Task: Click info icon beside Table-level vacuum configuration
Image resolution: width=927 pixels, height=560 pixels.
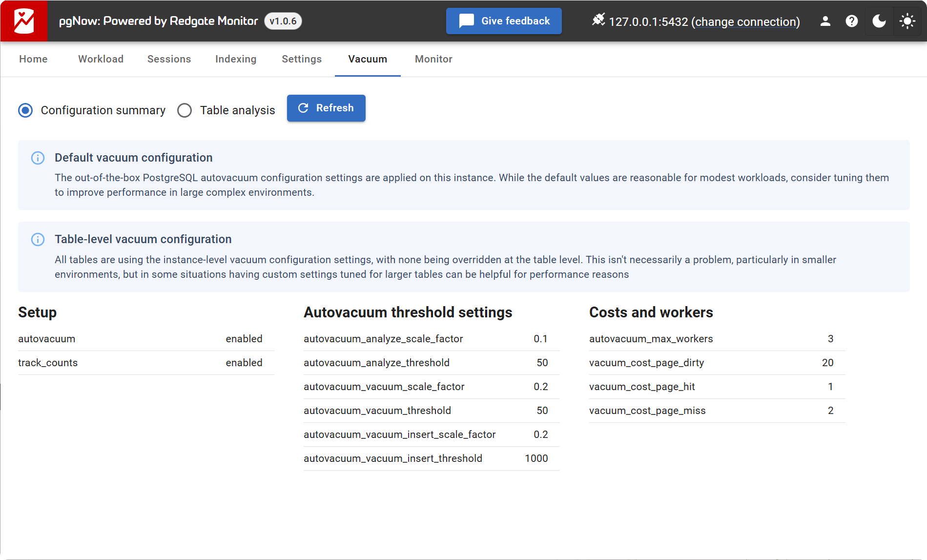Action: point(38,239)
